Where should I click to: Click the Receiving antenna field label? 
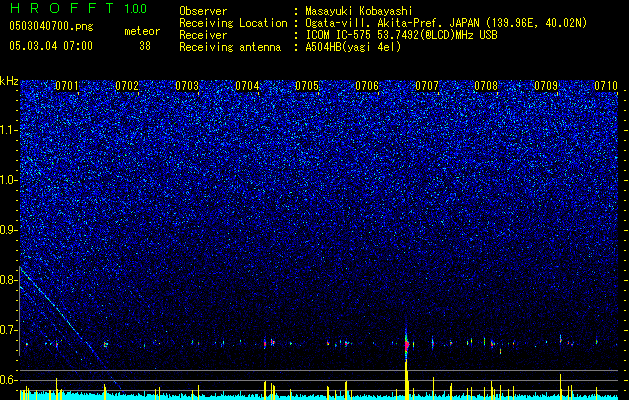pos(230,47)
